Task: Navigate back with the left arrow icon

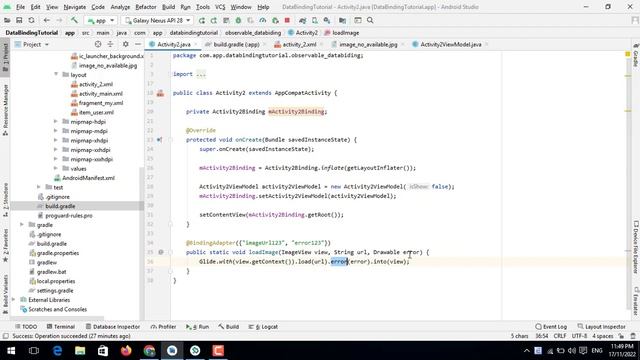Action: 47,20
